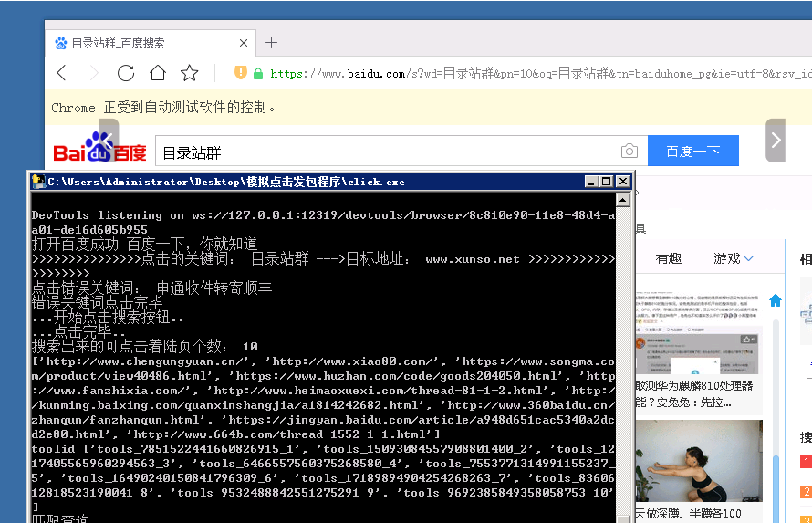The width and height of the screenshot is (812, 523).
Task: Click the 搜索出来的可点击着陆页个数 line
Action: (x=144, y=345)
